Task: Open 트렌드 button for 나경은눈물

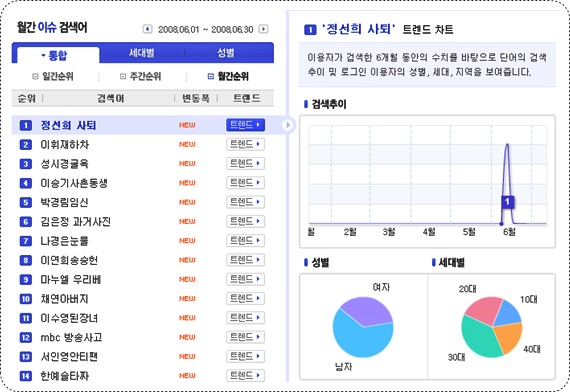Action: coord(245,240)
